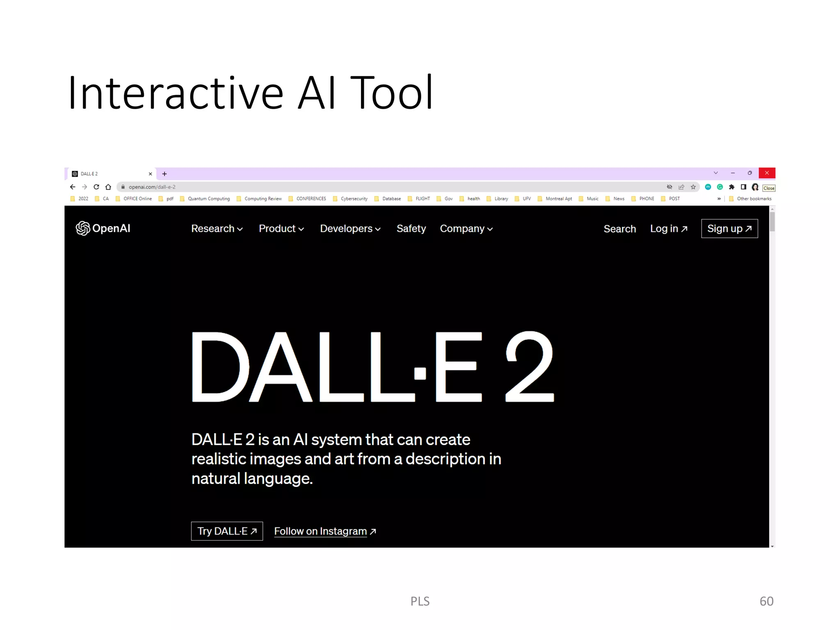The height and width of the screenshot is (630, 840).
Task: Open the CA bookmark folder
Action: tap(102, 199)
